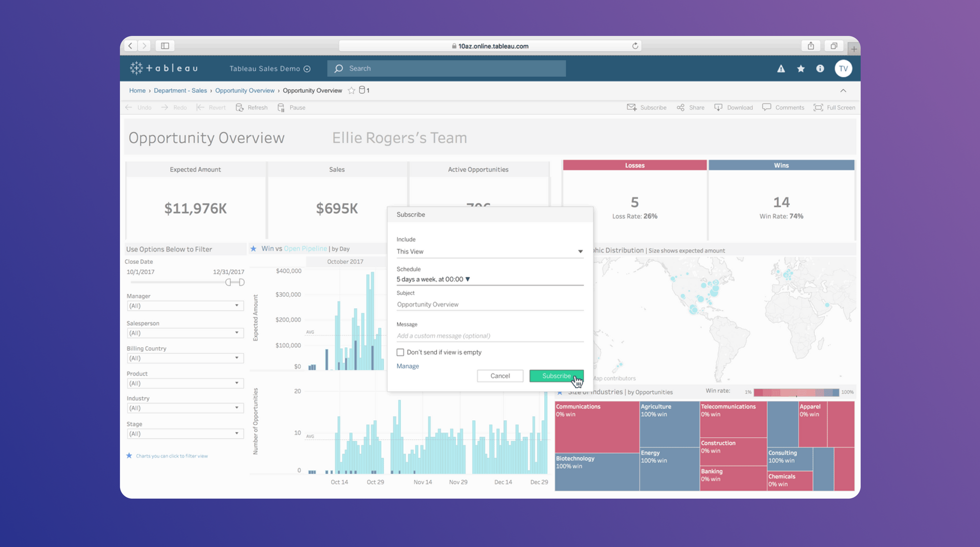Open the Industry filter dropdown
980x547 pixels.
coord(185,408)
